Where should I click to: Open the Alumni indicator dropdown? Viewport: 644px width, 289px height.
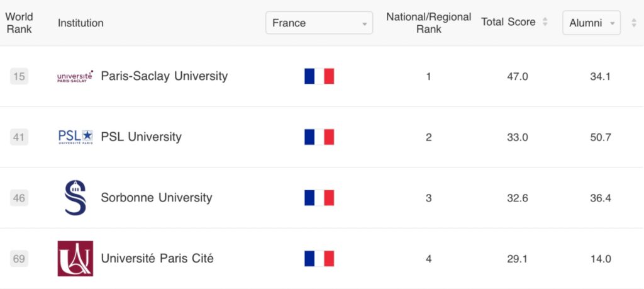pos(591,23)
